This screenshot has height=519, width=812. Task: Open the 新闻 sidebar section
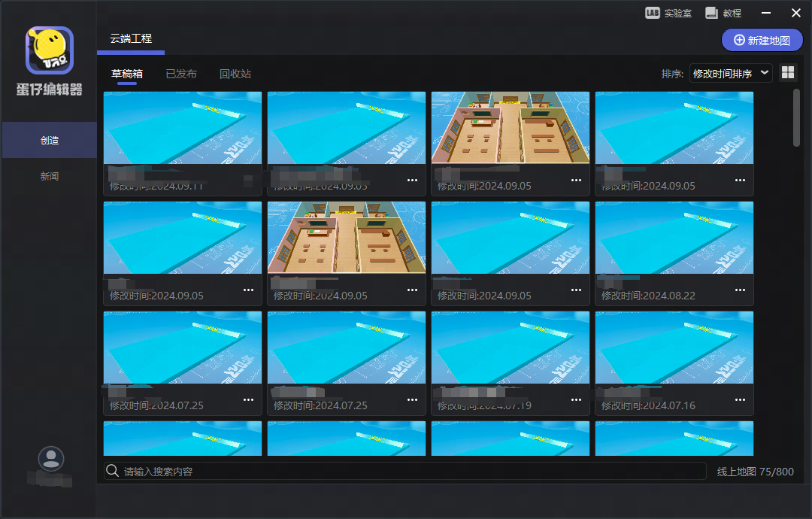(50, 176)
